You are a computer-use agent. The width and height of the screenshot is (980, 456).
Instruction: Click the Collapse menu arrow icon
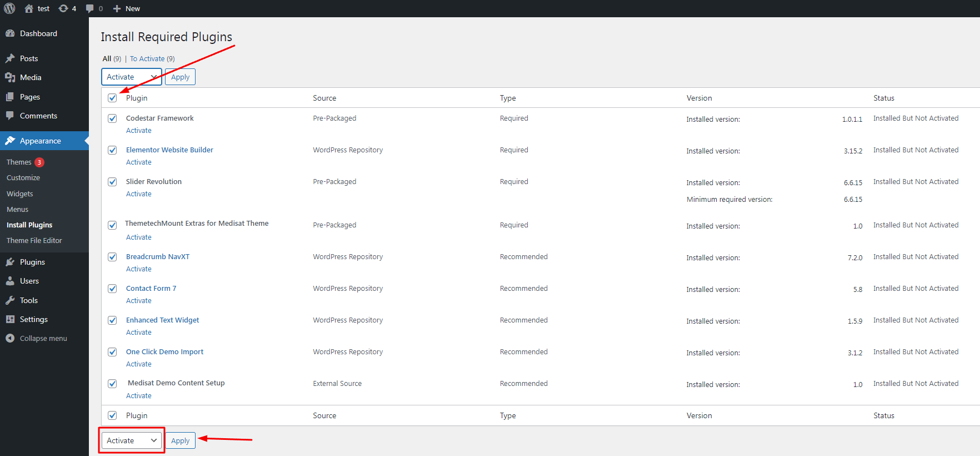pos(10,338)
